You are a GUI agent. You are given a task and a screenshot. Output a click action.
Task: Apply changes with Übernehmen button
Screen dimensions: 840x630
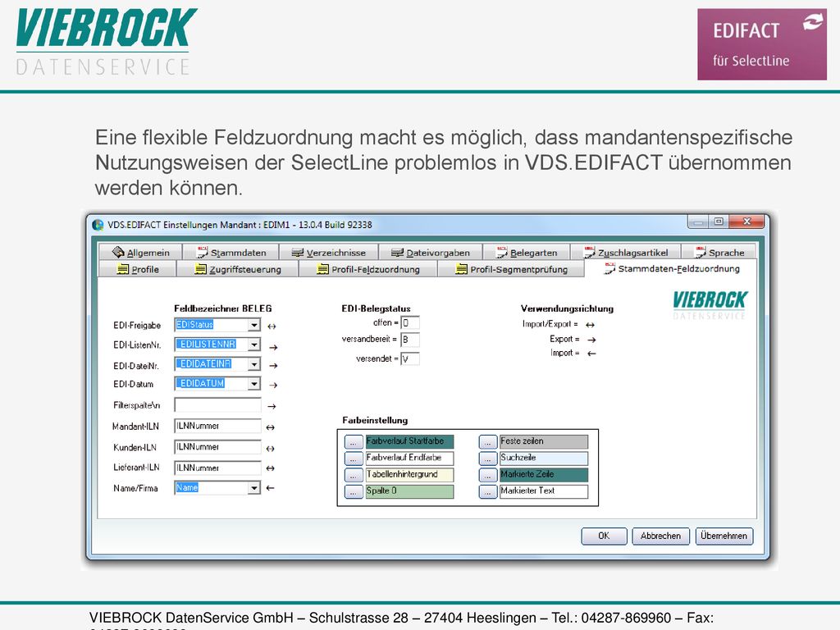[x=724, y=536]
